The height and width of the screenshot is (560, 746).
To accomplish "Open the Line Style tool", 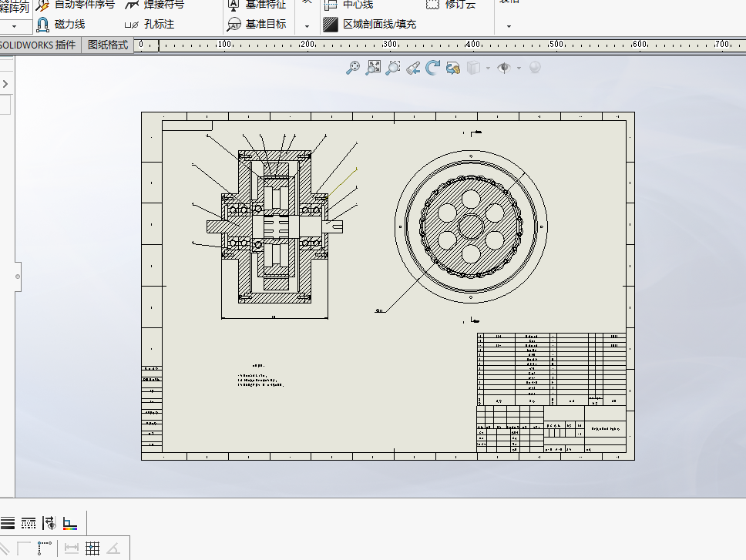I will pyautogui.click(x=29, y=523).
